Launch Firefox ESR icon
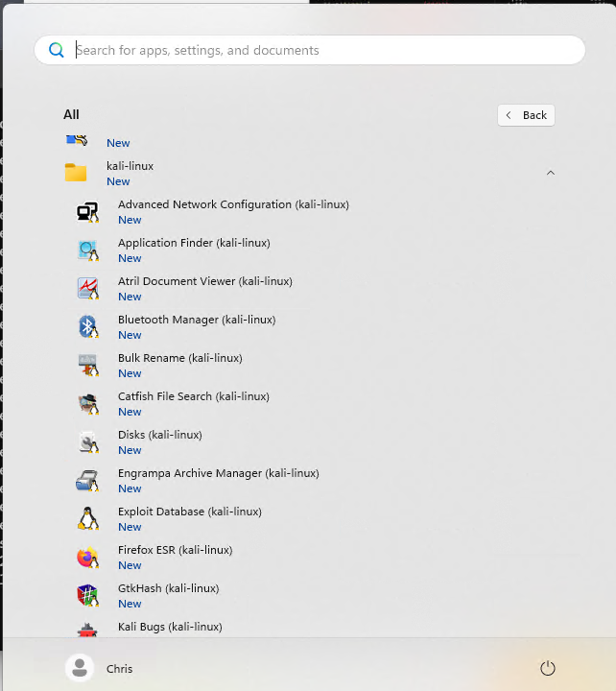This screenshot has height=691, width=616. click(x=87, y=557)
